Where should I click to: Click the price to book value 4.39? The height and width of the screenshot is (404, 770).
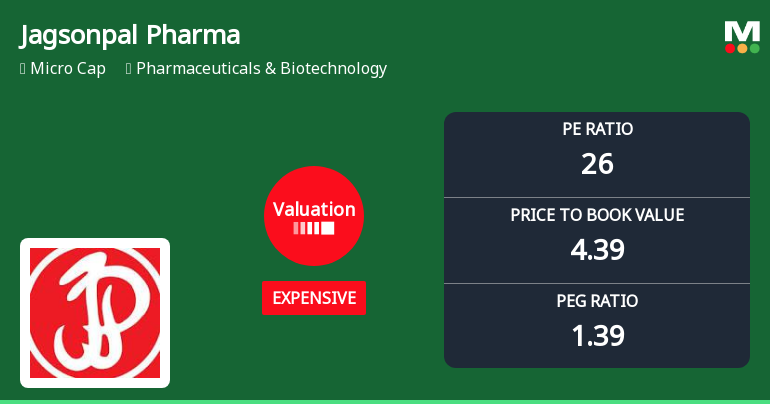click(597, 250)
